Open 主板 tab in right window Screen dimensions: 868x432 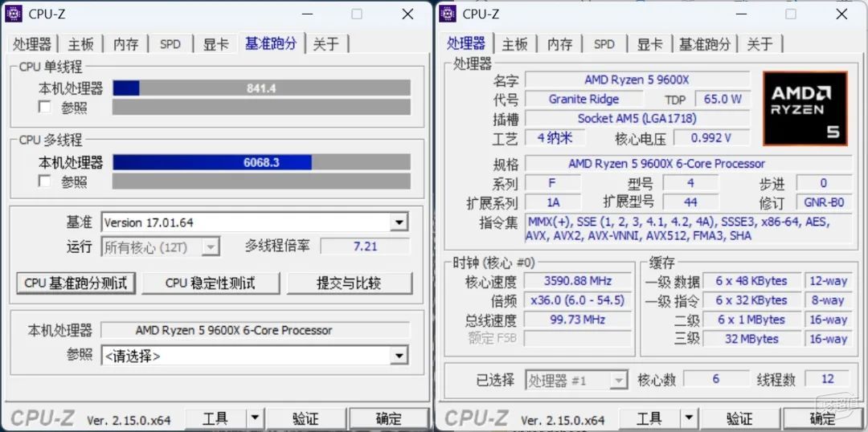515,44
